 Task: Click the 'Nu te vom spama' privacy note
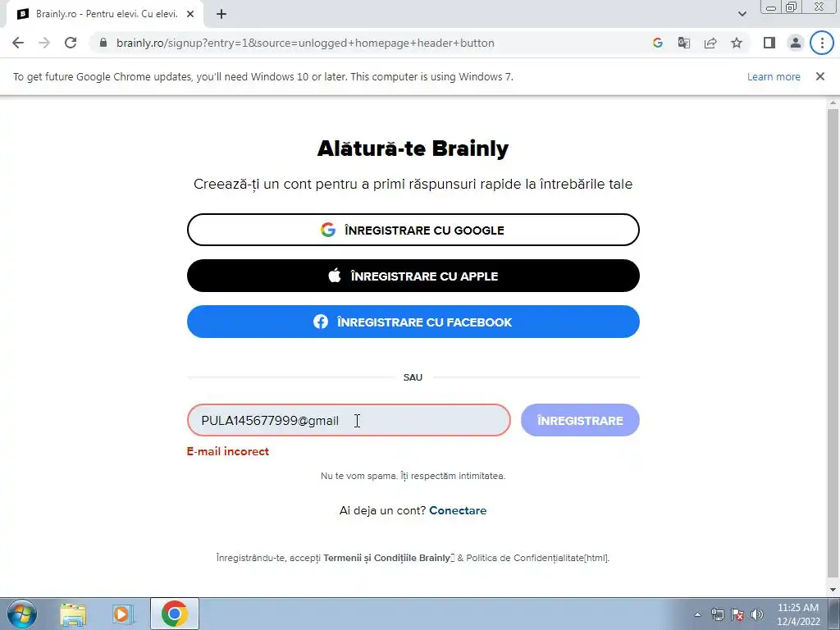413,476
